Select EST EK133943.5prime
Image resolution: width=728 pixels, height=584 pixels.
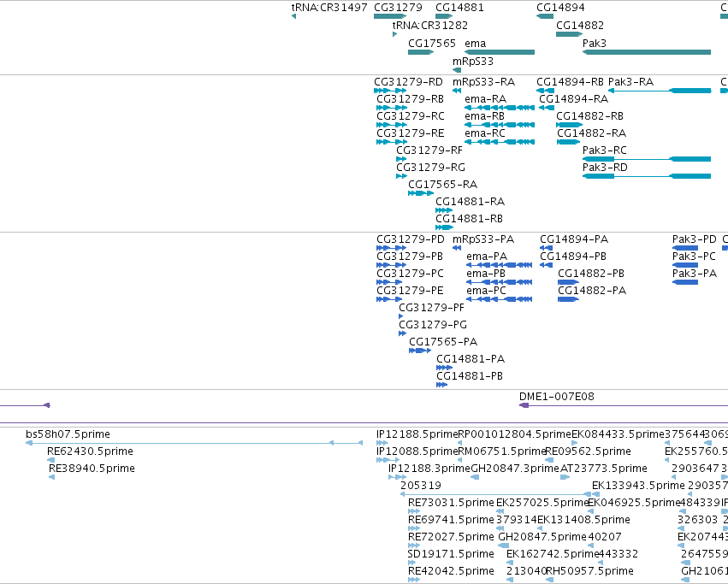638,486
